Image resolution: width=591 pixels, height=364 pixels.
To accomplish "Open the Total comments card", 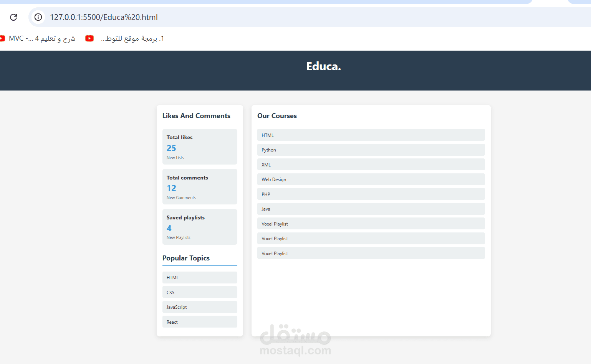I will (200, 187).
